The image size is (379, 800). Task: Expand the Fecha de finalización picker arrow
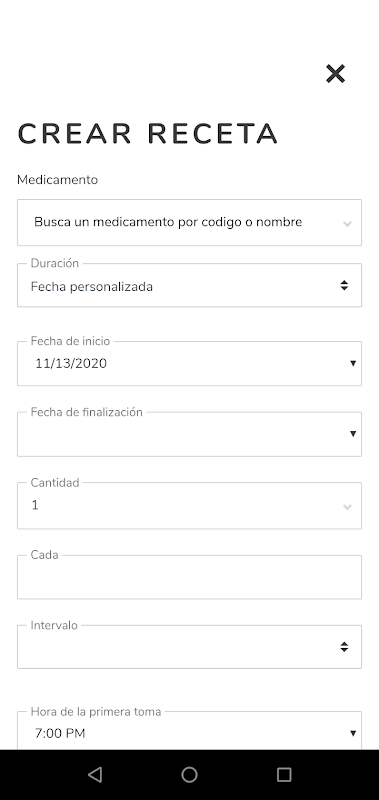(x=352, y=434)
